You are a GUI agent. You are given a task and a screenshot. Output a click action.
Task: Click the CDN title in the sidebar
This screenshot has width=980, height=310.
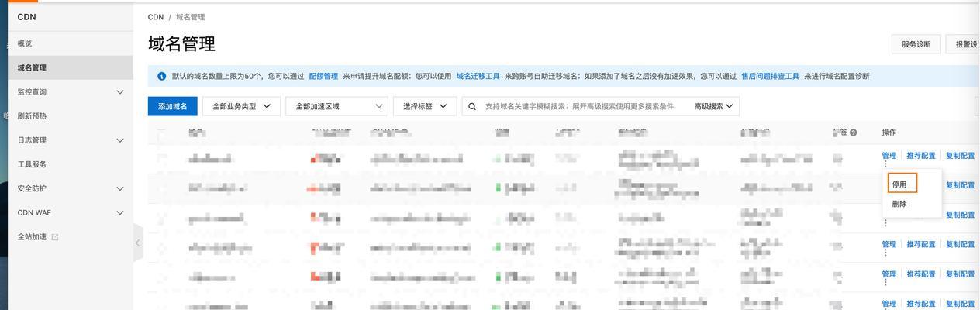[x=26, y=17]
